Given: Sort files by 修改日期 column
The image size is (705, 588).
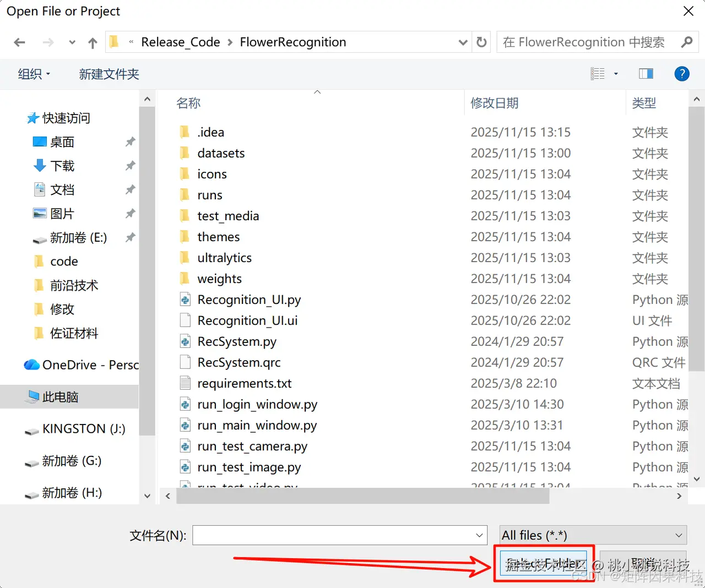Looking at the screenshot, I should point(495,103).
